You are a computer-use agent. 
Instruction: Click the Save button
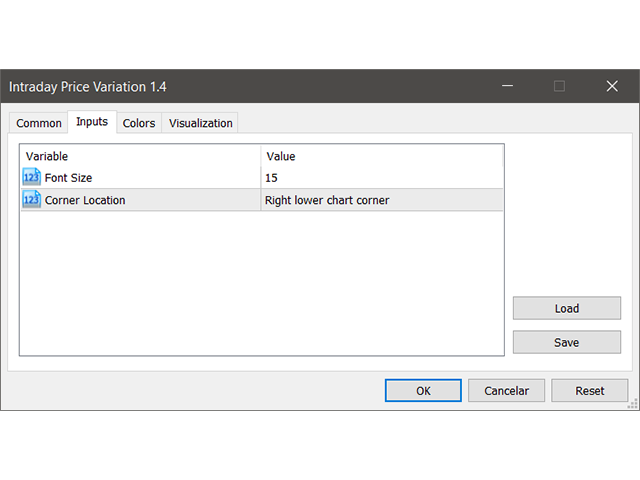coord(567,342)
